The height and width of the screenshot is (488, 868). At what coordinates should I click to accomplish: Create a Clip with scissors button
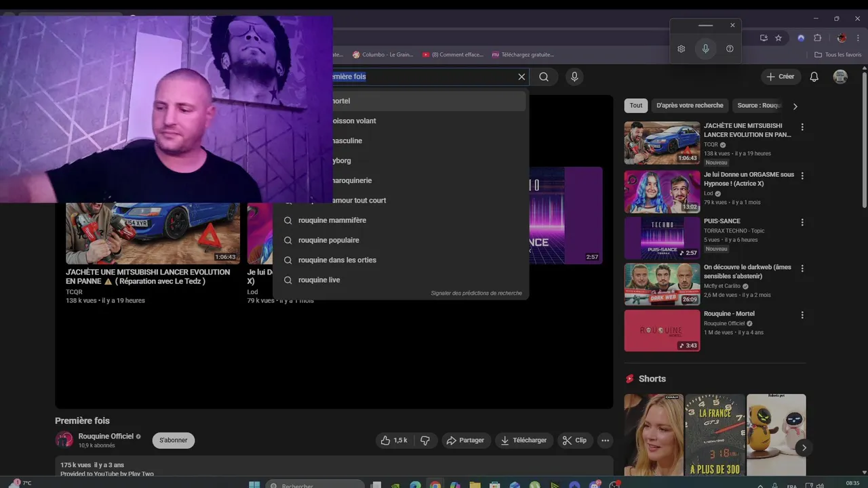tap(575, 441)
